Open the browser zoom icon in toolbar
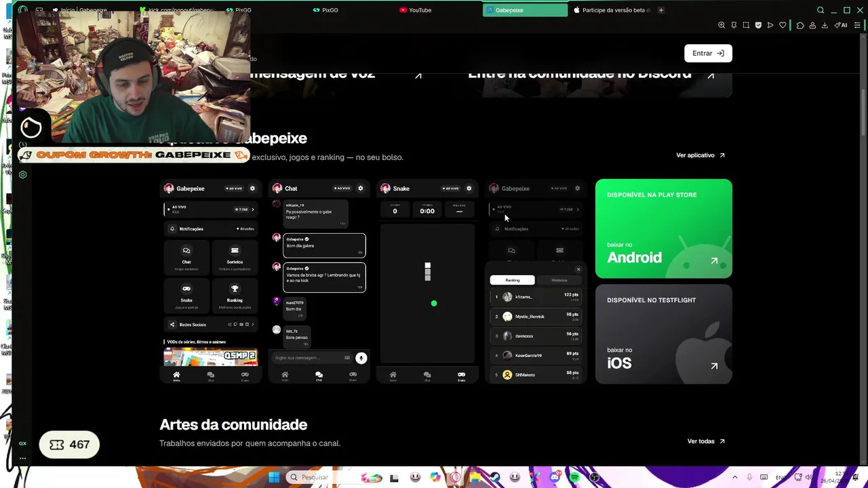 pos(722,25)
